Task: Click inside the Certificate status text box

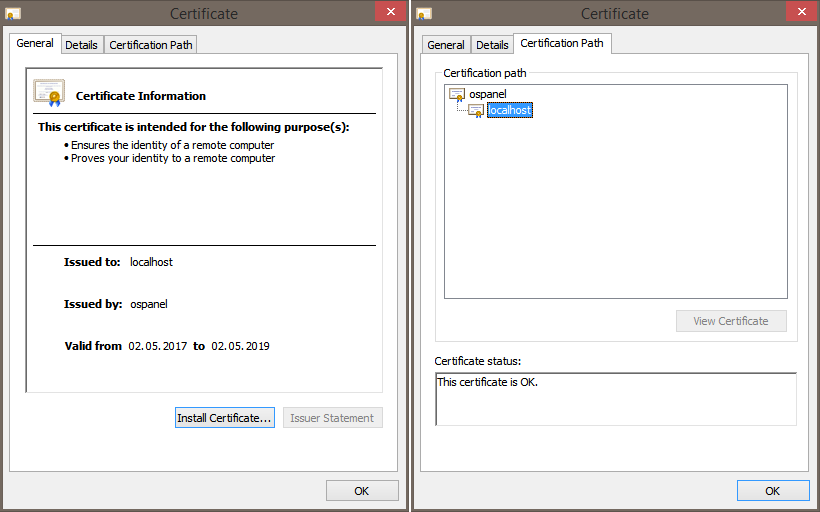Action: click(616, 400)
